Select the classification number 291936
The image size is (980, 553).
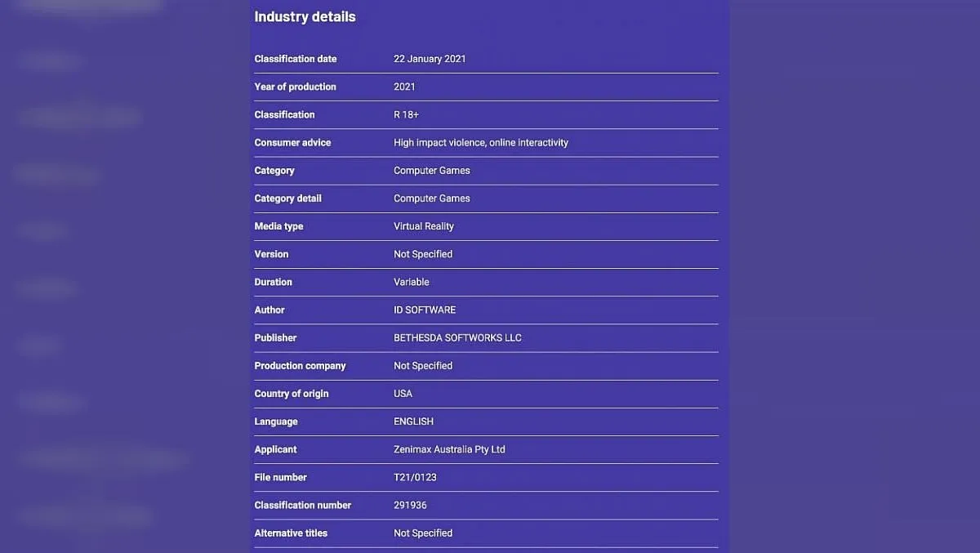(x=410, y=505)
